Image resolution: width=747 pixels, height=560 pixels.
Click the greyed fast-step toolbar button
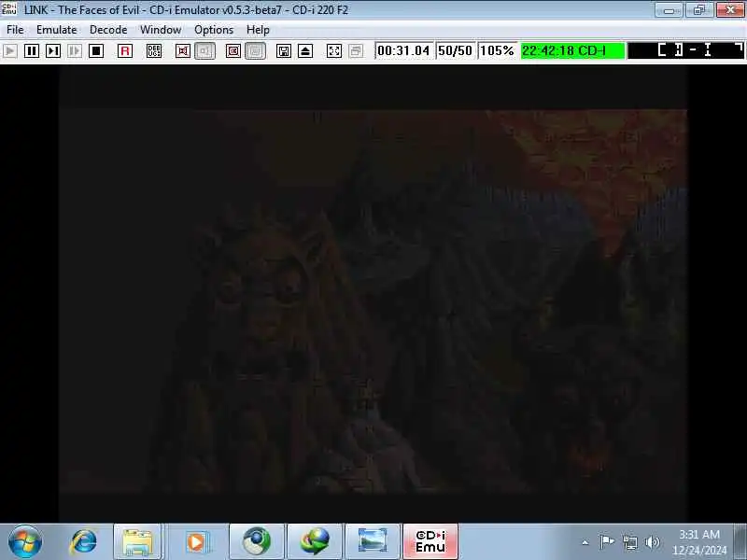pos(75,51)
